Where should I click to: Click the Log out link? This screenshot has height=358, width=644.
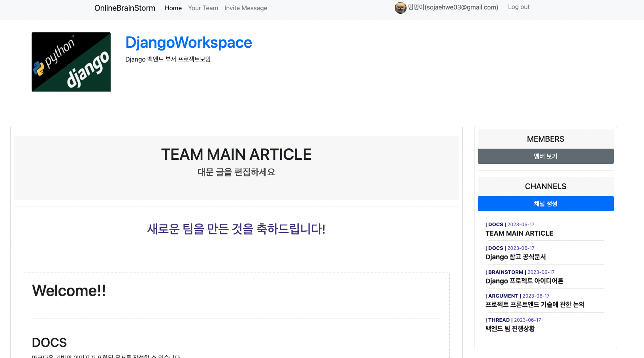click(519, 7)
